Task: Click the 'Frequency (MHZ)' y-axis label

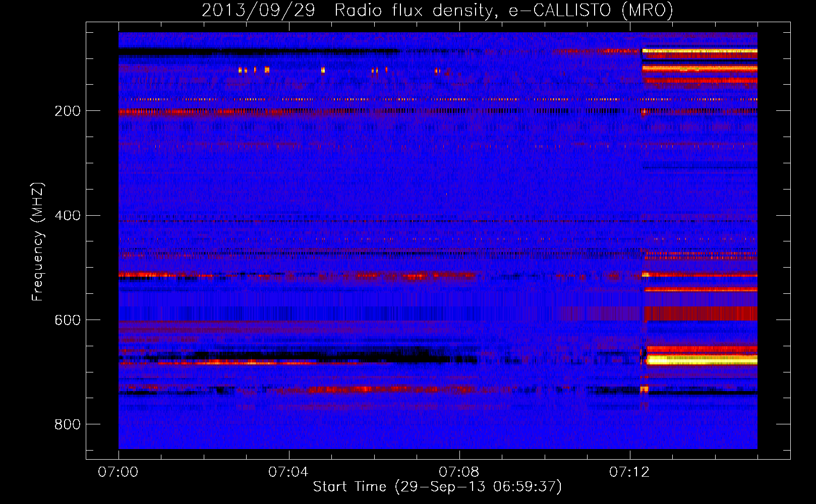Action: (38, 241)
